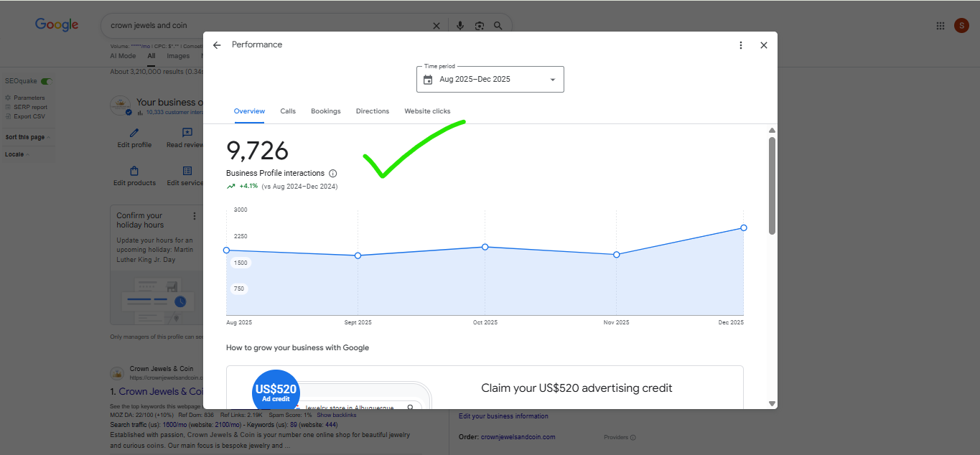Click the Nov 2025 data point on chart
Viewport: 980px width, 455px height.
tap(617, 255)
